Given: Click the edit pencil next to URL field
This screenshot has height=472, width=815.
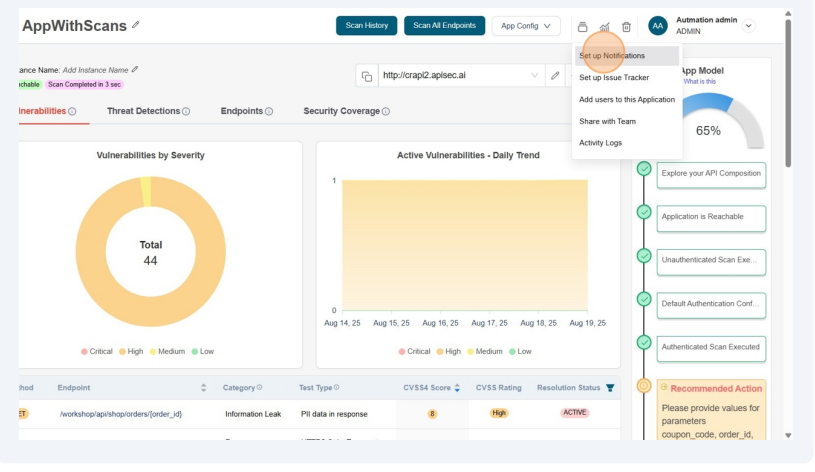Looking at the screenshot, I should coord(555,76).
